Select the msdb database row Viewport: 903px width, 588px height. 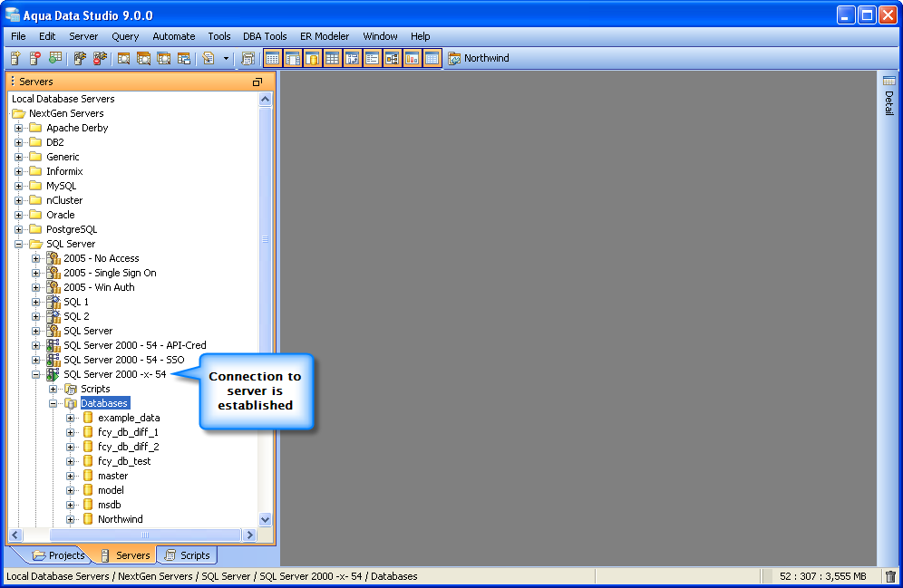pos(110,505)
